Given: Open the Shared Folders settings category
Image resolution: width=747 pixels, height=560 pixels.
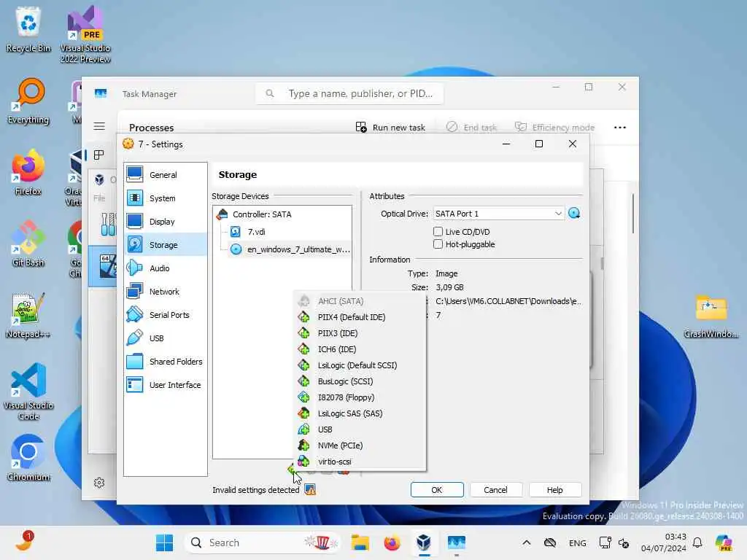Looking at the screenshot, I should (165, 362).
